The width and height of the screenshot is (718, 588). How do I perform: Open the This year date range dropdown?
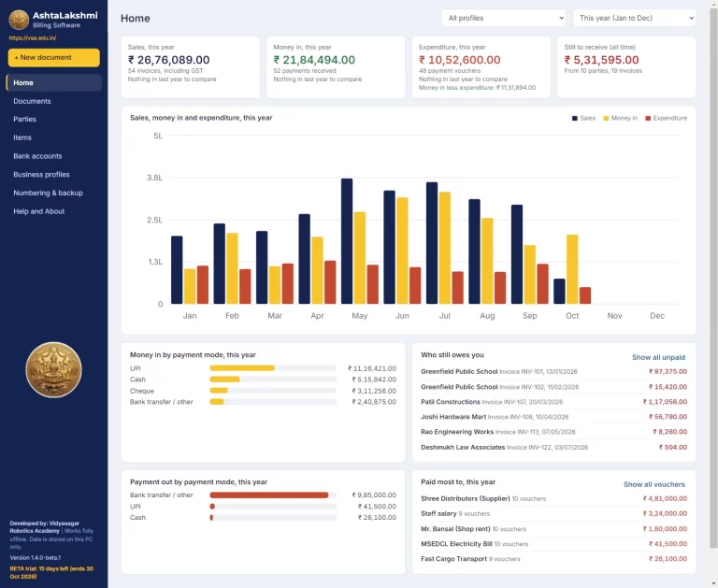[x=634, y=18]
